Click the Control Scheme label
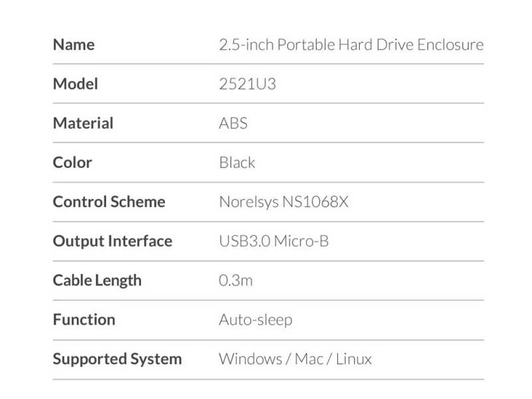The height and width of the screenshot is (399, 532). coord(109,202)
